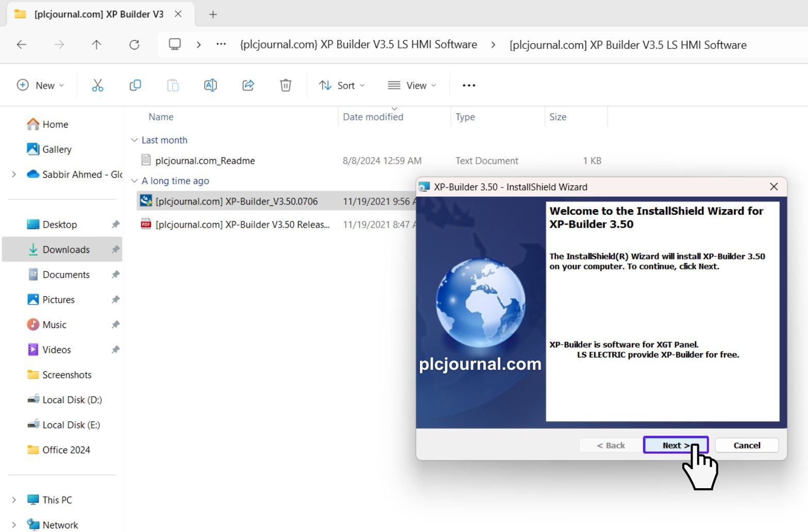This screenshot has height=532, width=808.
Task: Open the See more toolbar menu
Action: pos(469,85)
